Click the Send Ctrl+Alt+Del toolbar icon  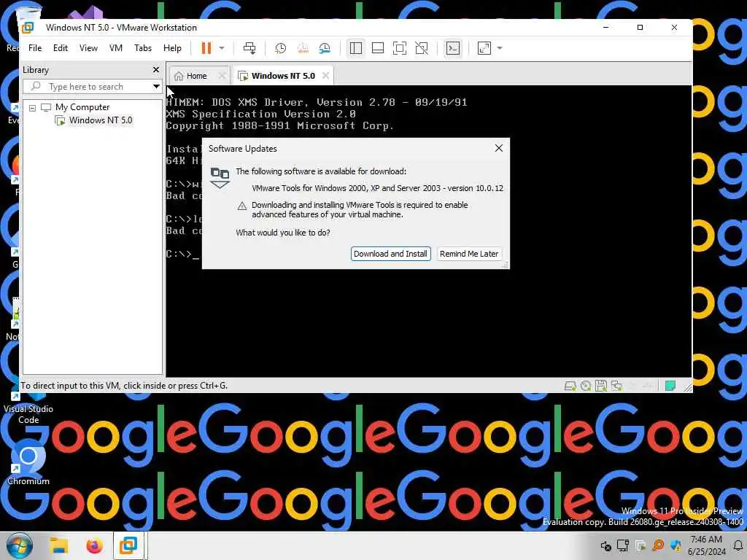point(249,48)
